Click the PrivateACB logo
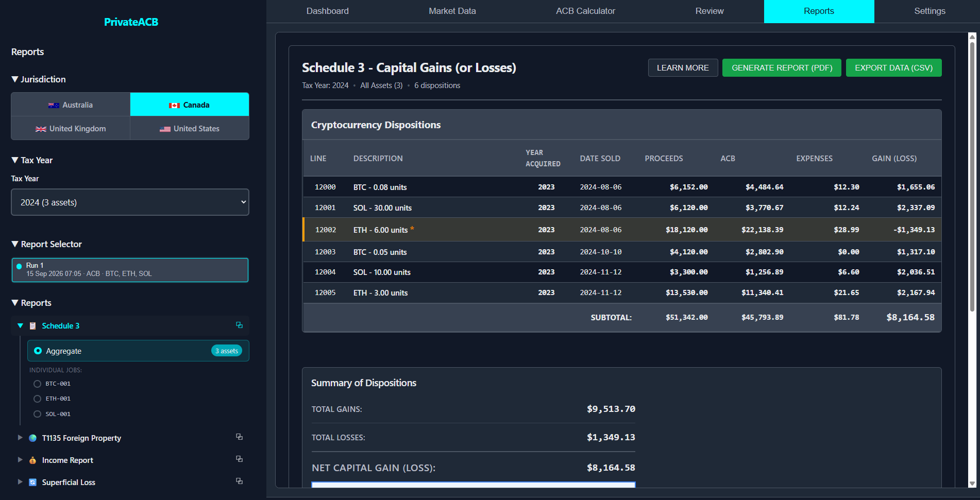The image size is (980, 500). point(131,22)
